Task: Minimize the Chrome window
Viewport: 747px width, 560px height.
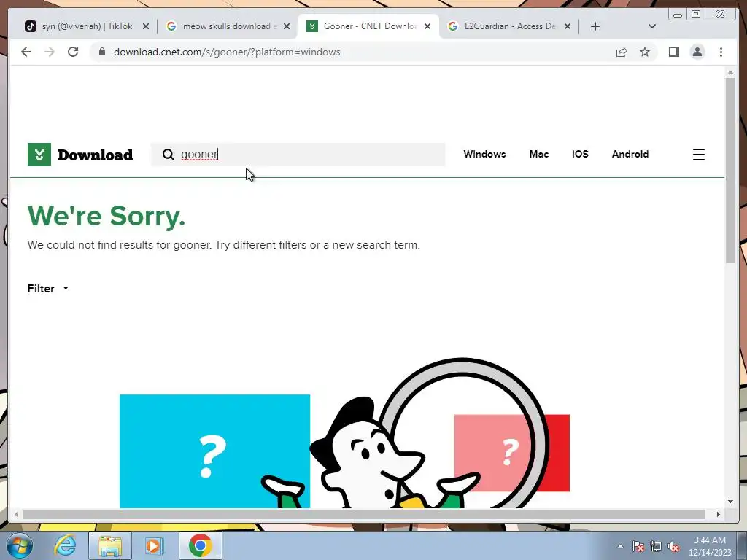Action: 678,15
